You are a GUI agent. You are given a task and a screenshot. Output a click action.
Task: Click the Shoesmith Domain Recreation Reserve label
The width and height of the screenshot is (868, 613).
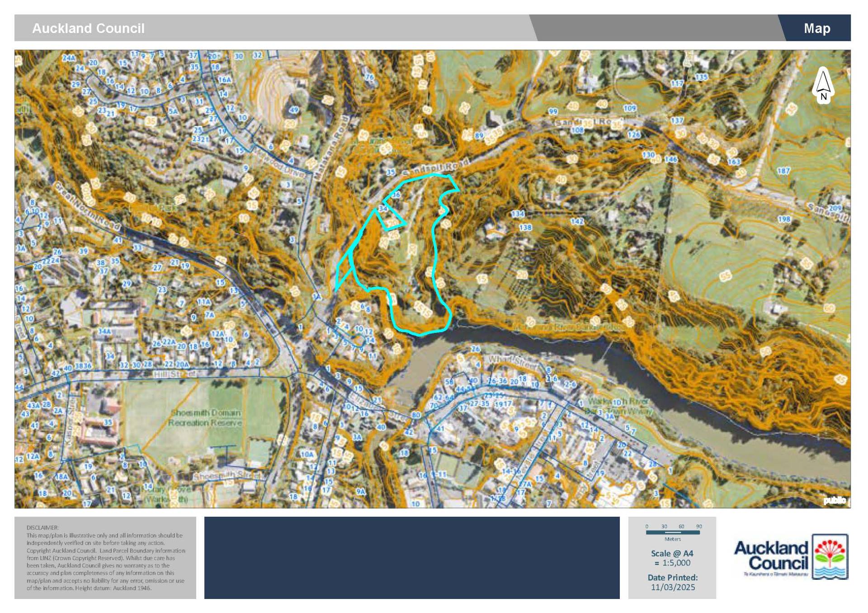[x=205, y=418]
